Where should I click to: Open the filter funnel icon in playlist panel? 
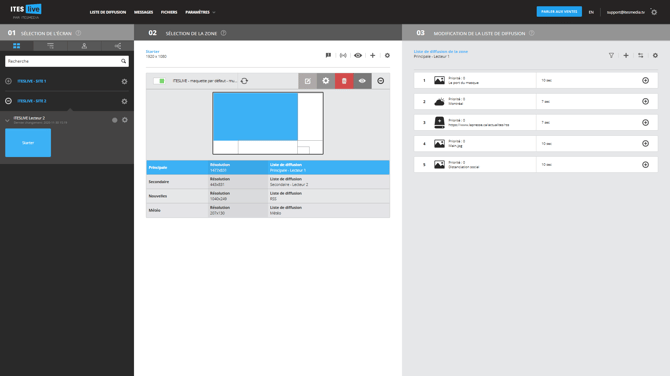pyautogui.click(x=611, y=56)
